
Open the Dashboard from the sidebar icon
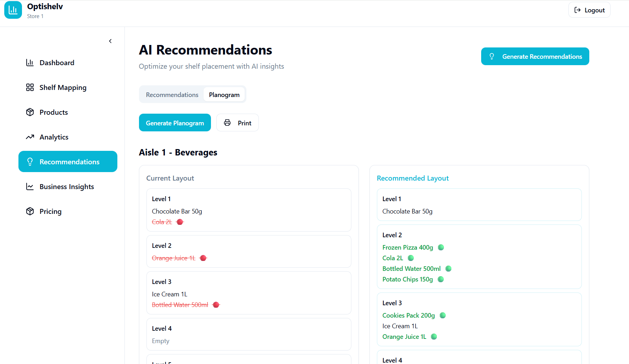[30, 62]
